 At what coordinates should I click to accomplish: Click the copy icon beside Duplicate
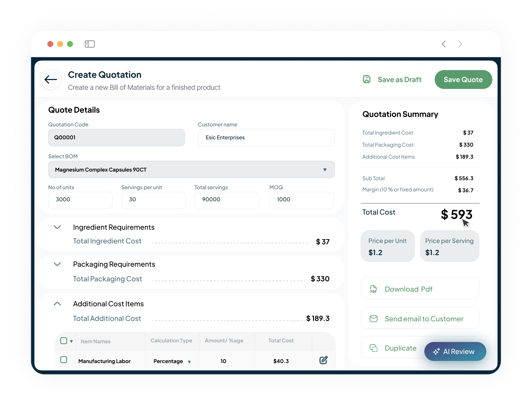pos(374,348)
